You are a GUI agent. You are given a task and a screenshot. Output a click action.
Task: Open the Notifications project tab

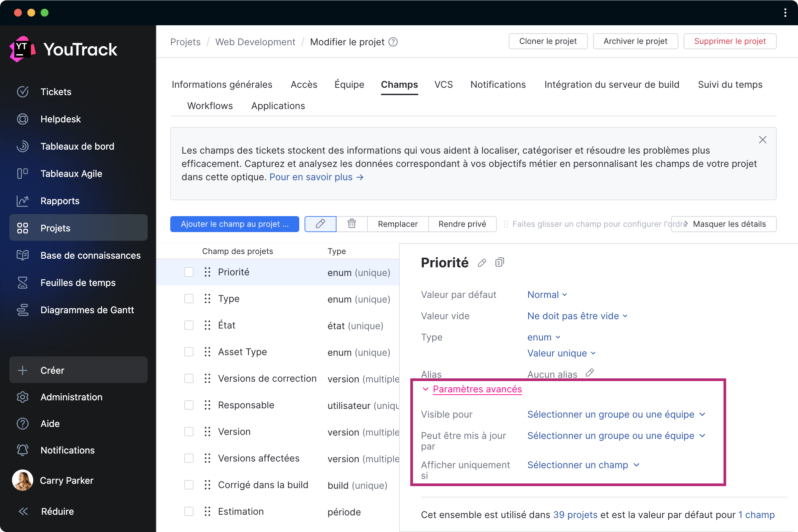[x=498, y=84]
